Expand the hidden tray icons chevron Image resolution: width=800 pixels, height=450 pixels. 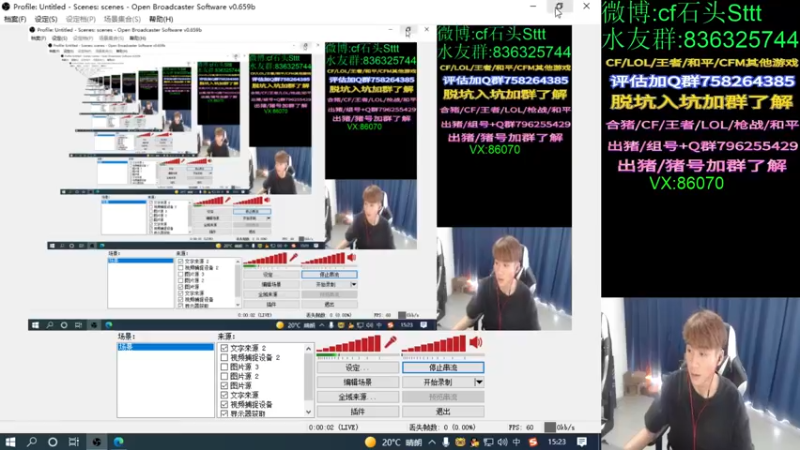tap(432, 442)
